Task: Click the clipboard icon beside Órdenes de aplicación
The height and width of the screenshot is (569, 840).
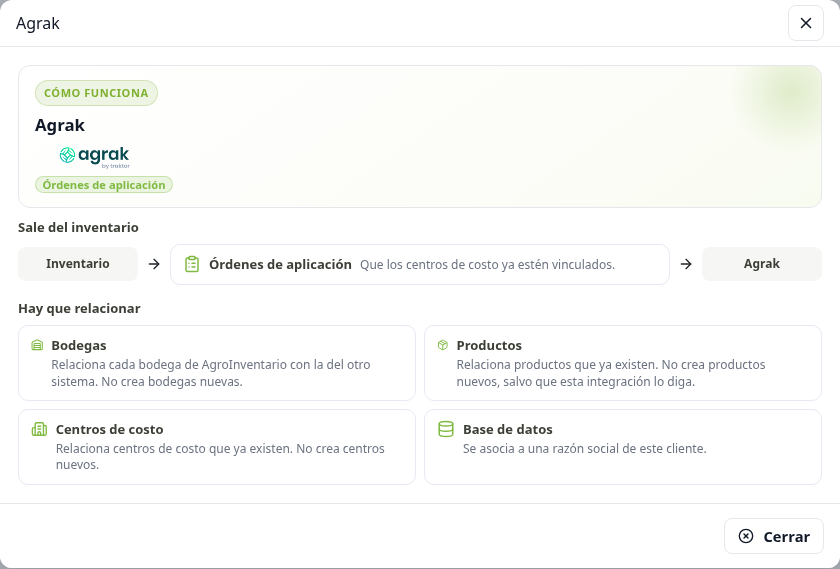Action: [192, 264]
